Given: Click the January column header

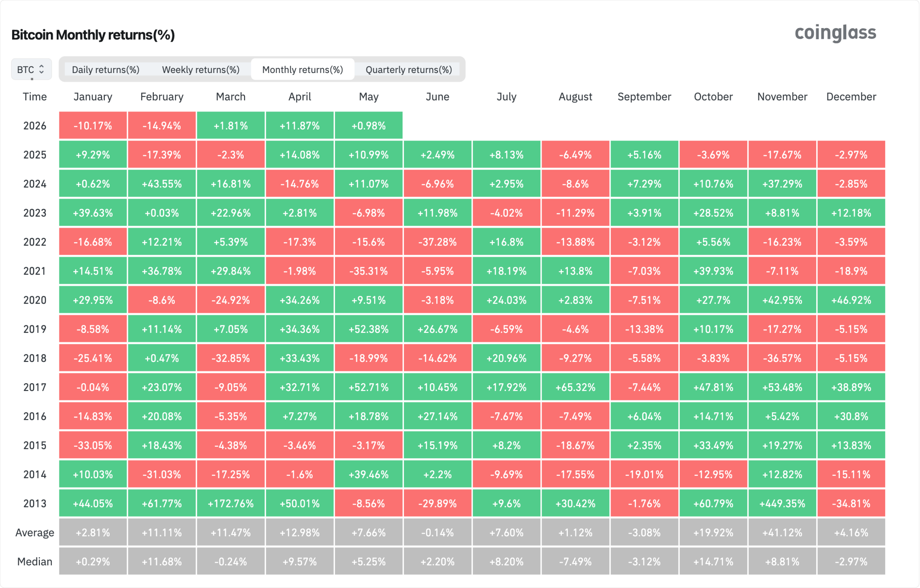Looking at the screenshot, I should 93,97.
